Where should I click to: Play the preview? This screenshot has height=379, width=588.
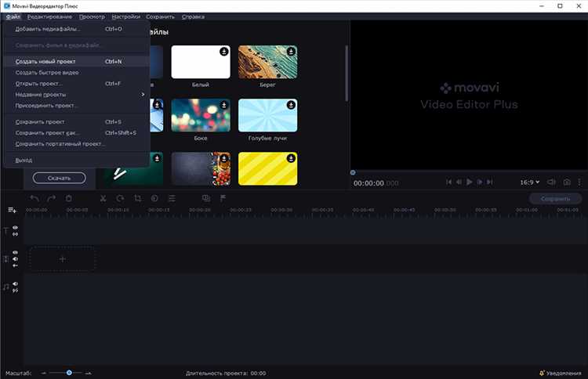pos(469,182)
